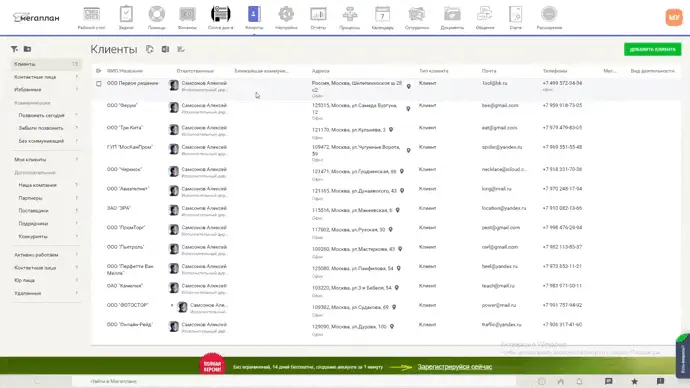Screen dimensions: 690x388
Task: Click the Тип клиента column header
Action: click(433, 71)
